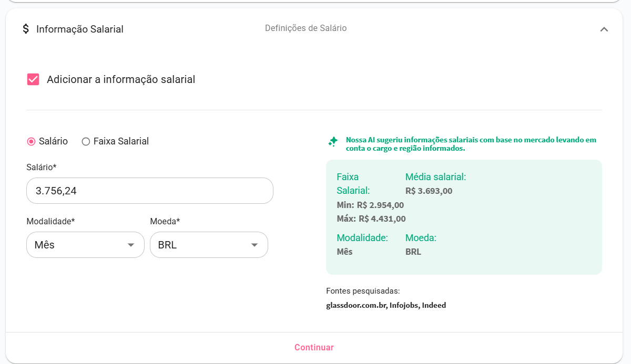Click the dollar sign icon

tap(26, 29)
